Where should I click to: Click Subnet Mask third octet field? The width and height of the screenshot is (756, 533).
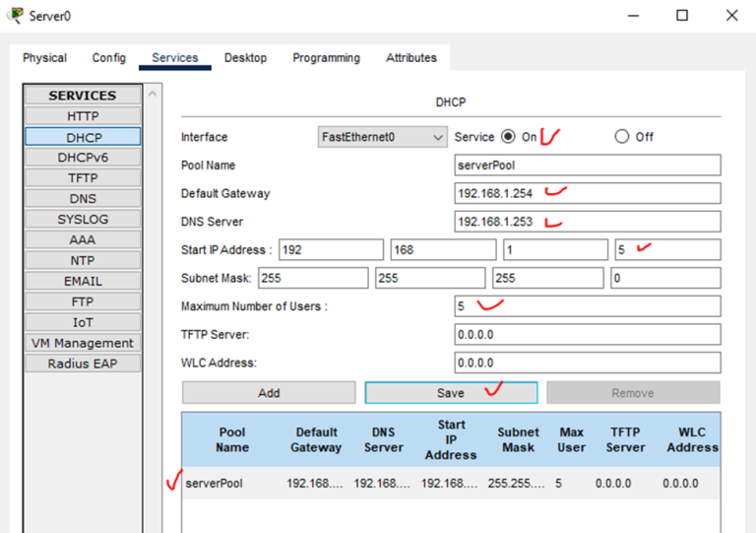pyautogui.click(x=548, y=278)
